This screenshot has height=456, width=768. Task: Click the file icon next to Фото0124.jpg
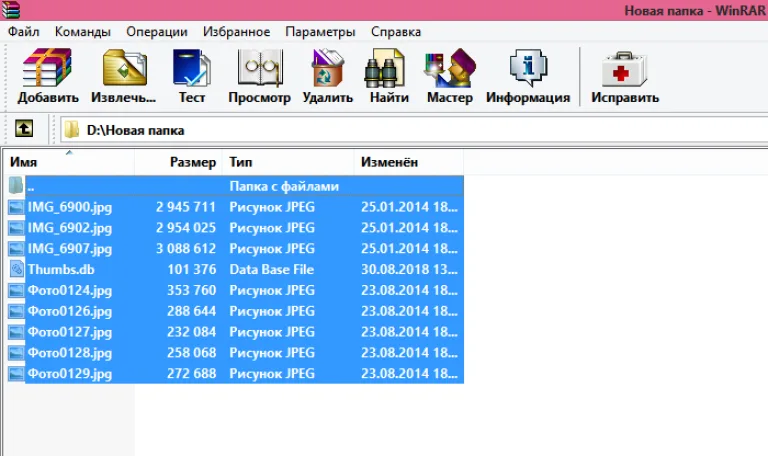click(16, 290)
